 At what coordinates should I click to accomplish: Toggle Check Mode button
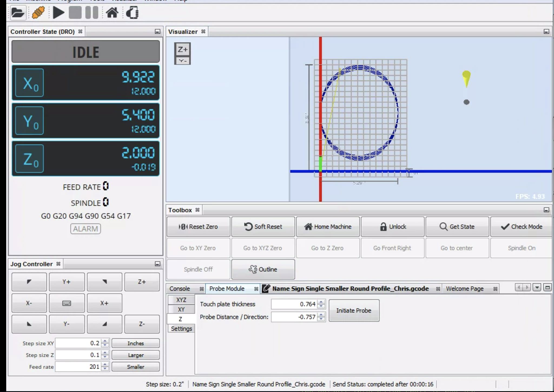click(521, 227)
